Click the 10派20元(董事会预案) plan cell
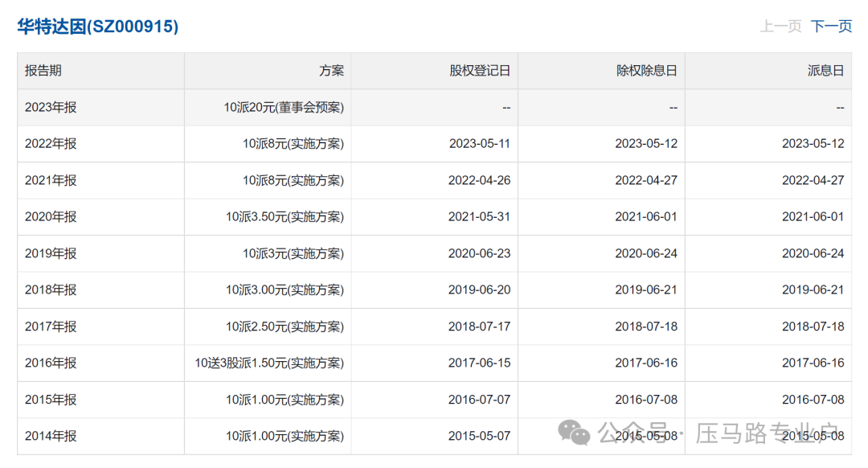 pyautogui.click(x=284, y=108)
